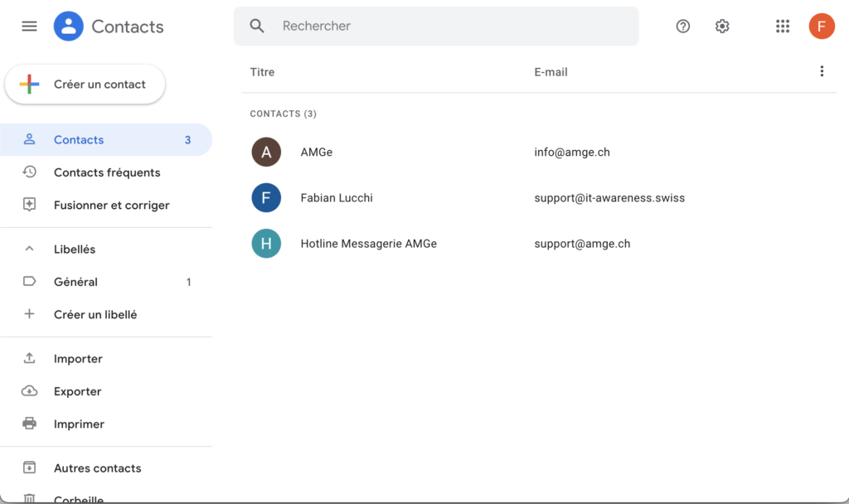Open the list options three-dot menu
Viewport: 849px width, 504px height.
[x=822, y=71]
